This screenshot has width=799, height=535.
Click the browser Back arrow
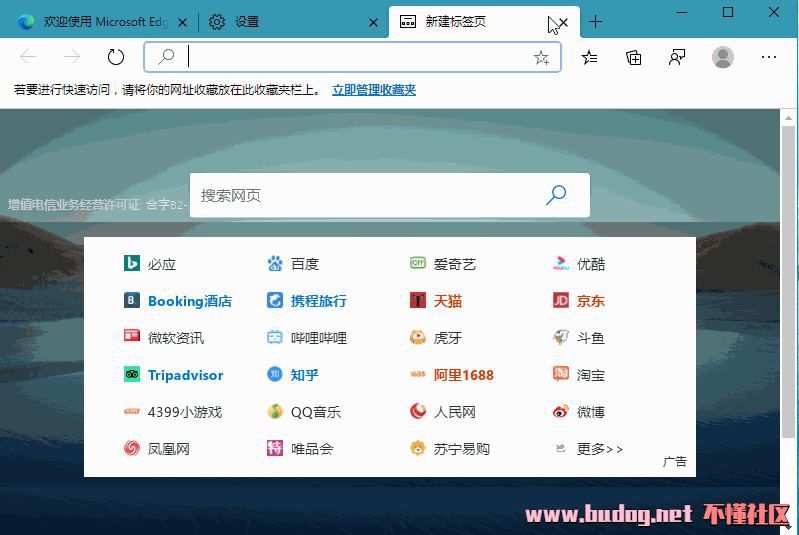pyautogui.click(x=28, y=57)
